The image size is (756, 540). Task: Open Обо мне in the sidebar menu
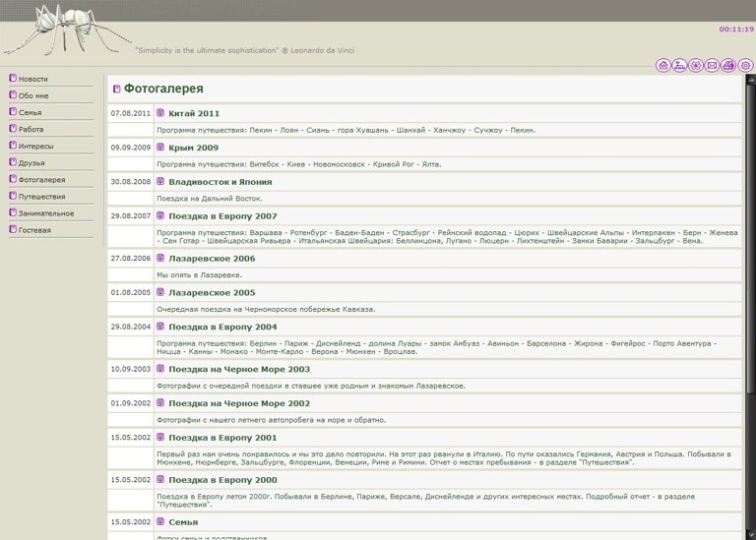33,95
